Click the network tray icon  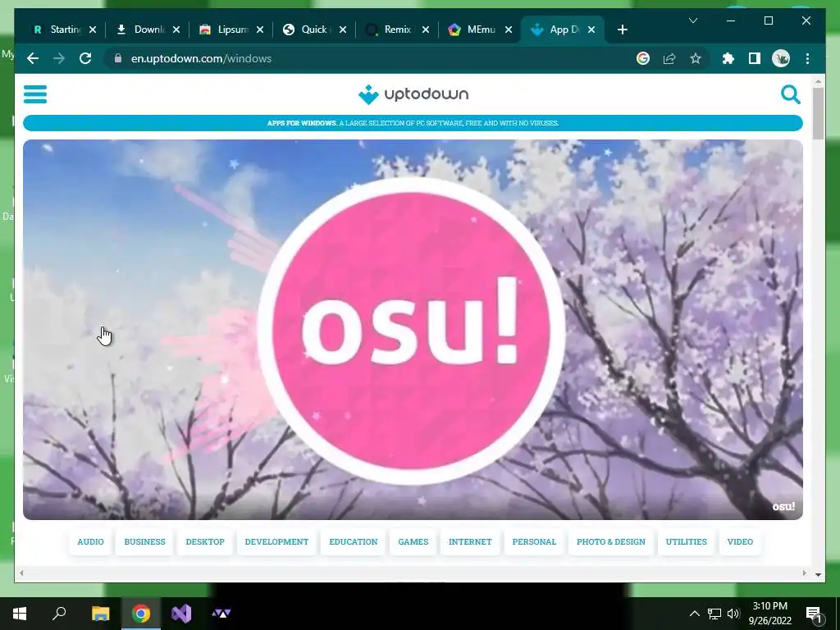(714, 614)
